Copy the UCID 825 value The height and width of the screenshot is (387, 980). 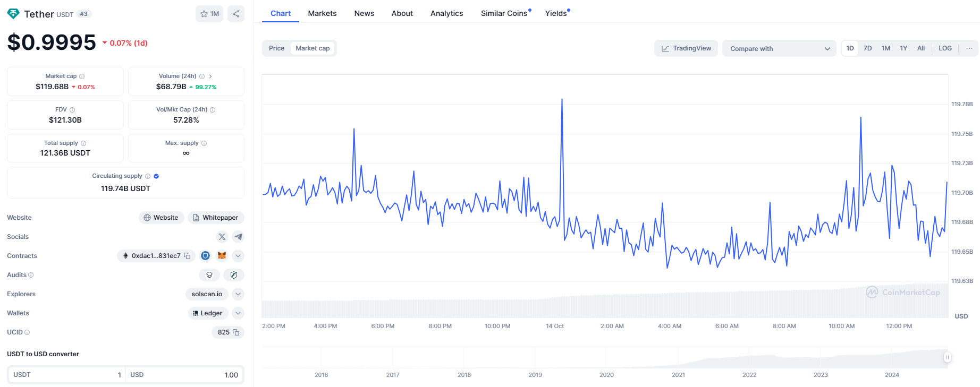[236, 332]
